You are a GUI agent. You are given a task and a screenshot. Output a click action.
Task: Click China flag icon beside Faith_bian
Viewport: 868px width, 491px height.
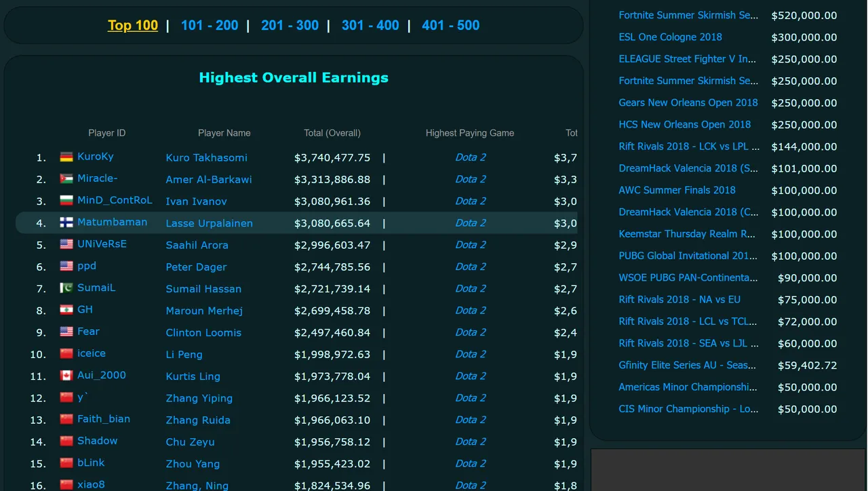(x=66, y=419)
